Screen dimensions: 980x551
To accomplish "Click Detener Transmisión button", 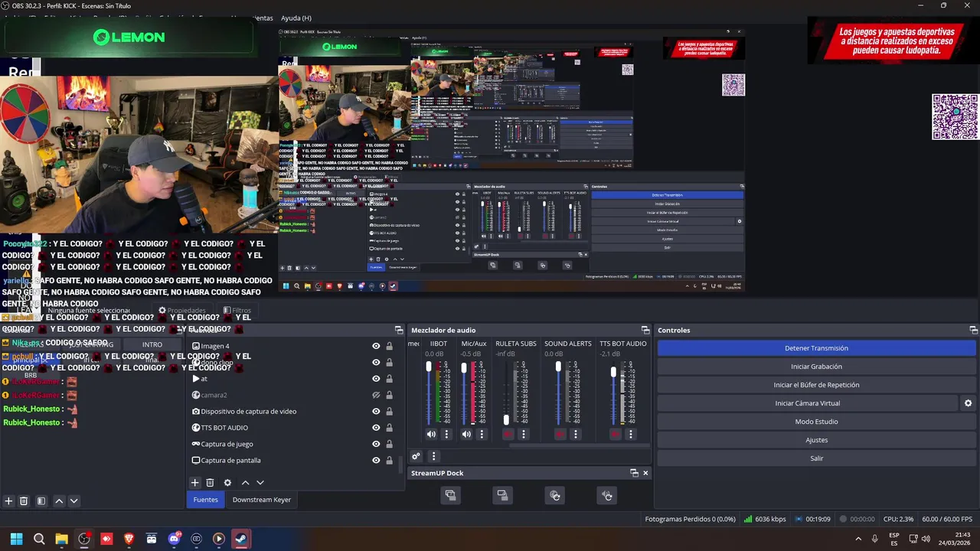I will (816, 348).
